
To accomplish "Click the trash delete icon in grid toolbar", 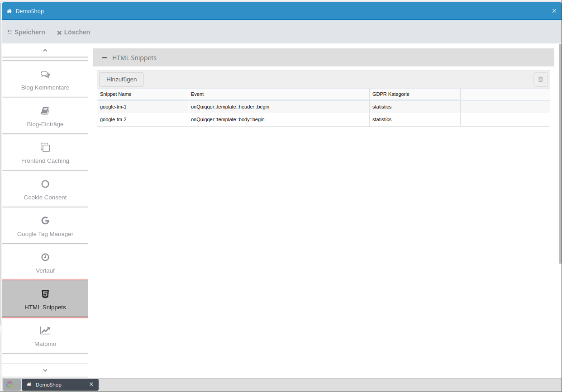I will tap(540, 80).
